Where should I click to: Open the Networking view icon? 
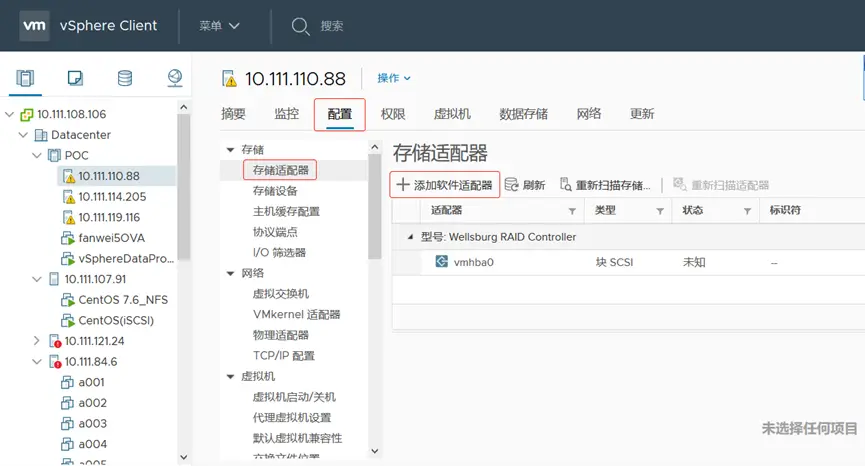175,78
